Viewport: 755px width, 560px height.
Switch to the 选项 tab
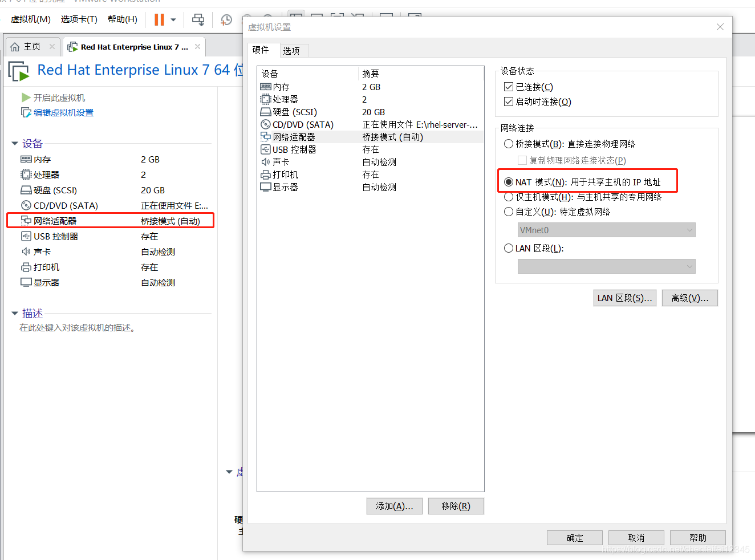293,50
